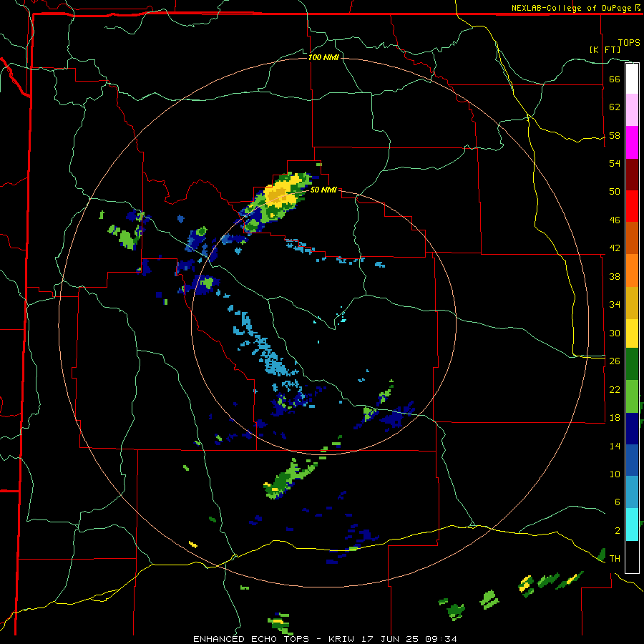The height and width of the screenshot is (644, 644).
Task: Click the yellow swatch between 34 and 30
Action: (632, 333)
